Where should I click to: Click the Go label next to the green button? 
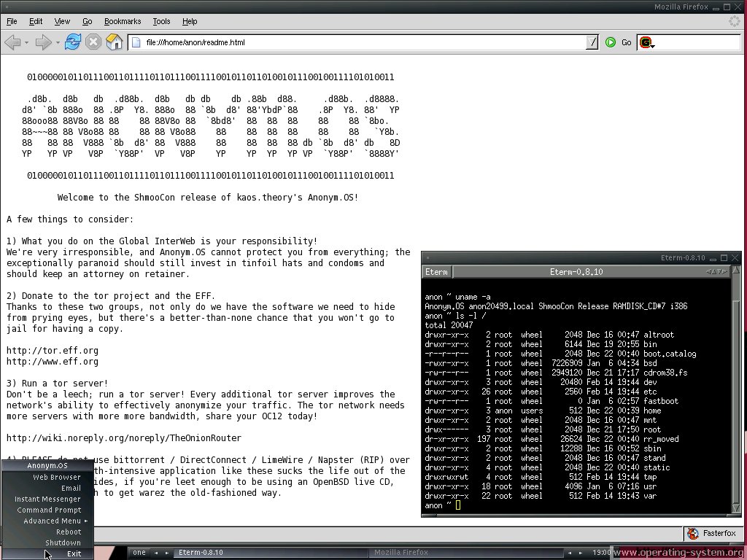point(626,43)
